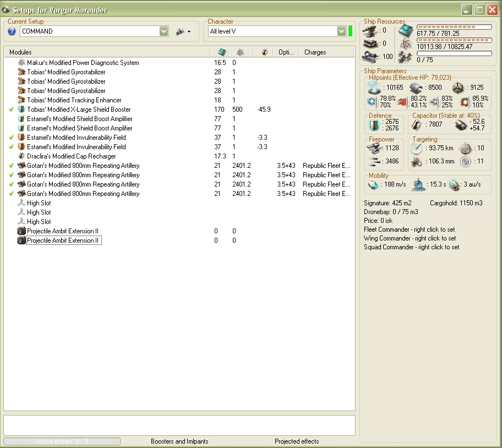This screenshot has width=502, height=448.
Task: Open Projected effects panel
Action: [297, 441]
